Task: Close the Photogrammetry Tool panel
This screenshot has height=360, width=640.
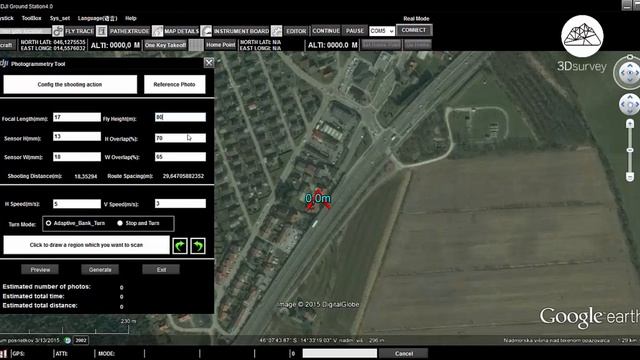Action: click(209, 62)
